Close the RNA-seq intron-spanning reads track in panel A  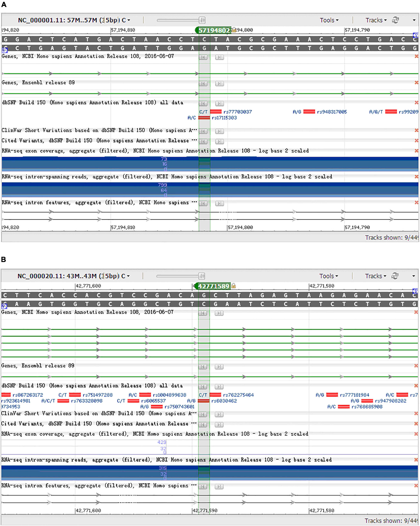click(416, 177)
